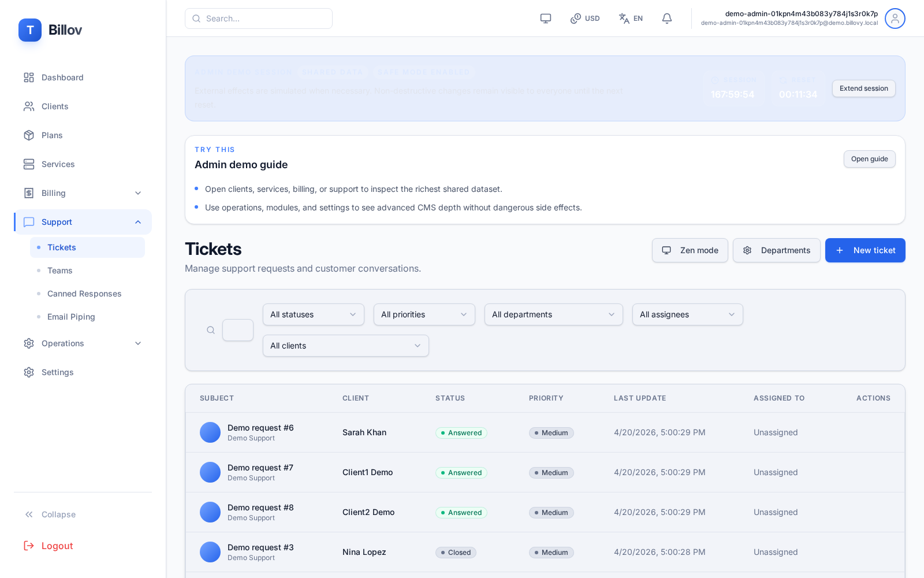Screen dimensions: 924x578
Task: Open the USD currency selector
Action: (x=585, y=18)
